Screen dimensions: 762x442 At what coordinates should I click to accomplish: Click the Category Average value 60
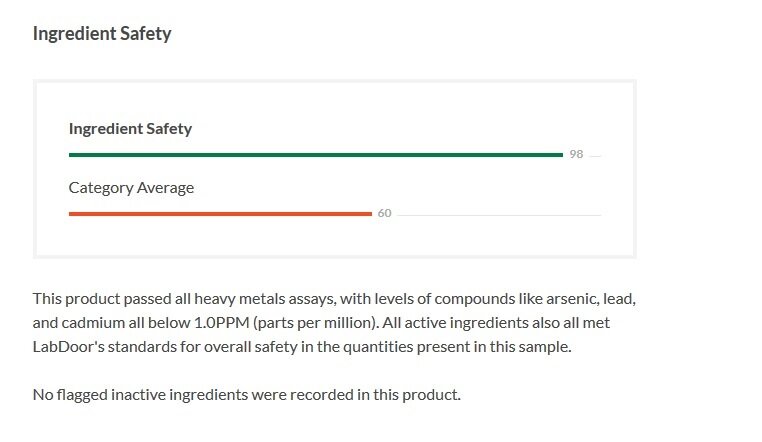384,213
